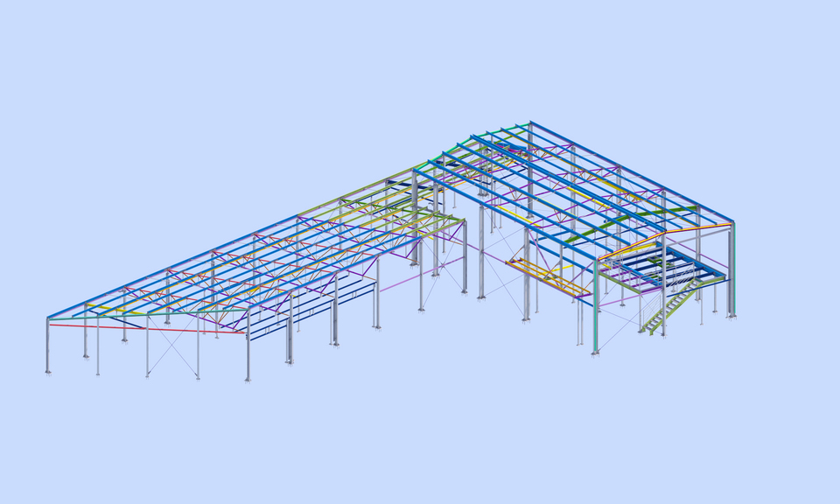
Task: Select the dark blue mezzanine floor platform
Action: (664, 268)
